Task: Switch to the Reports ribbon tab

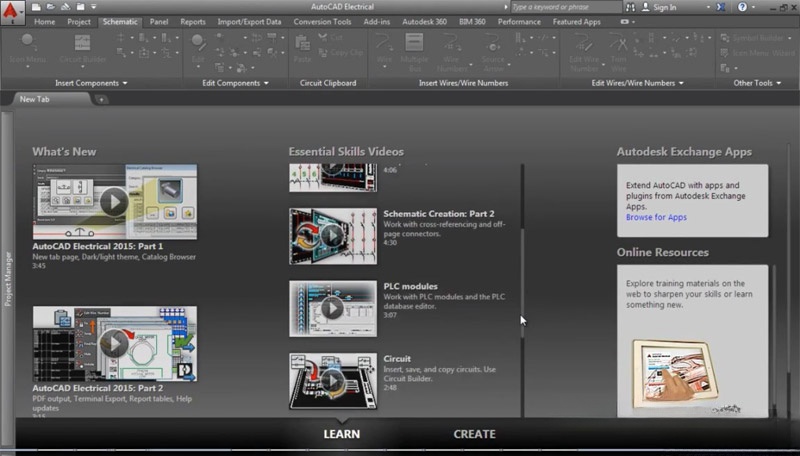Action: (193, 22)
